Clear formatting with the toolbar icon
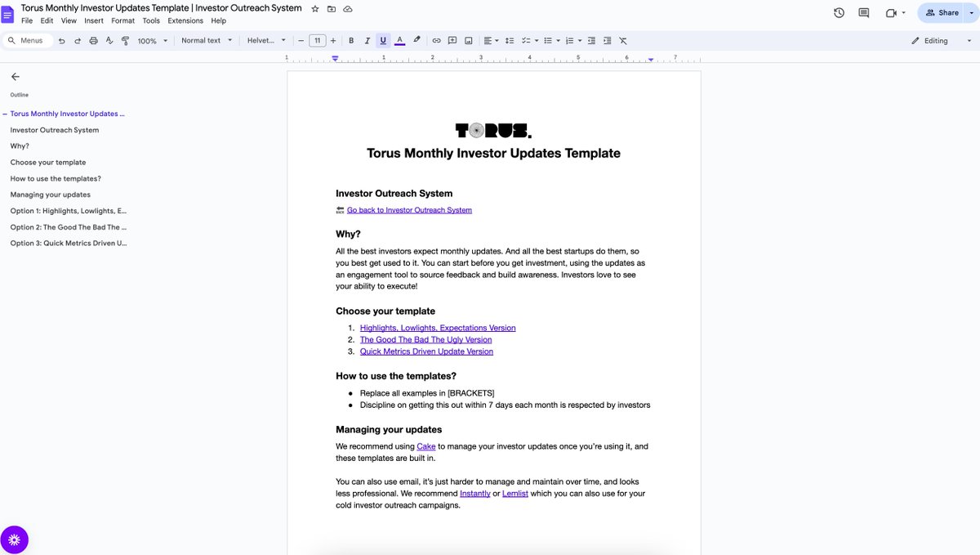 [x=623, y=41]
